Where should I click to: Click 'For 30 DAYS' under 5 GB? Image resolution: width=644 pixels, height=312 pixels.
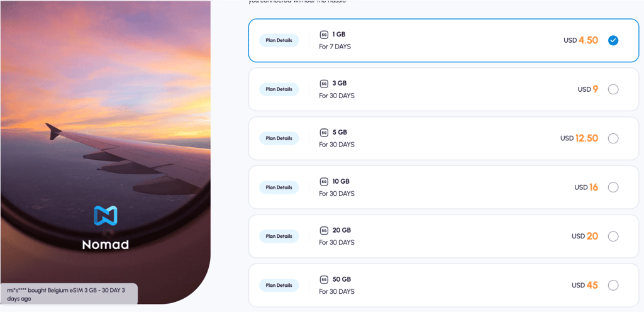[x=336, y=145]
